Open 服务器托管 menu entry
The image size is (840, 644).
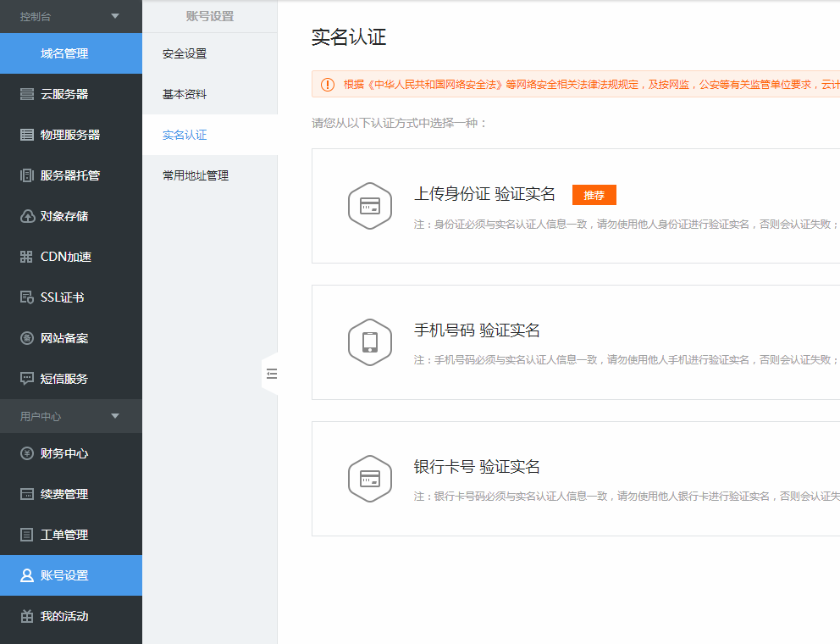pyautogui.click(x=71, y=175)
